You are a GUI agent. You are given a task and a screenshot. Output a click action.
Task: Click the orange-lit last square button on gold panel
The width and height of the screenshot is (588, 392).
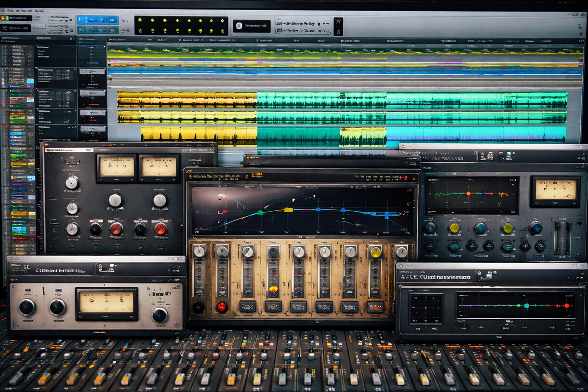(375, 307)
